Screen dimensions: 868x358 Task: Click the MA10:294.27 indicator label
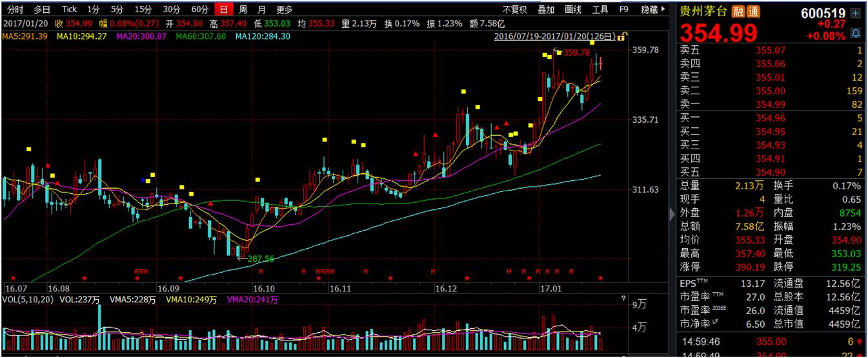(x=81, y=37)
